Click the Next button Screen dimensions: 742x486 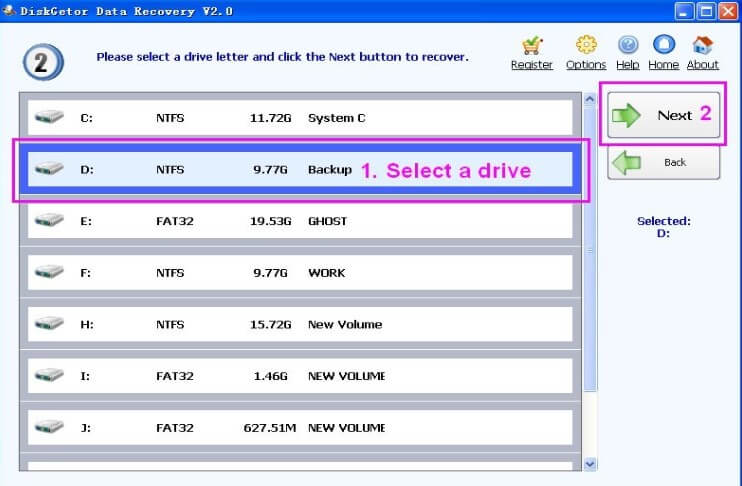[663, 115]
